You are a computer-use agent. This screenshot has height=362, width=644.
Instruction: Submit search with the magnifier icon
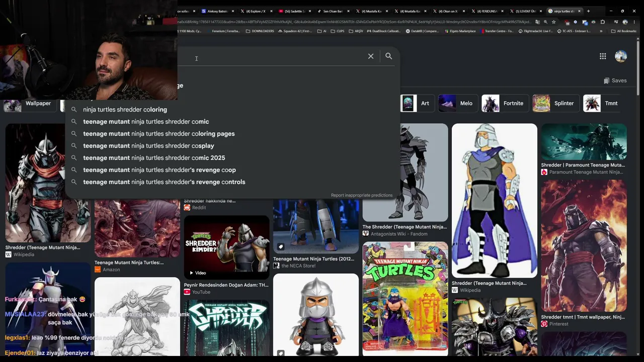pyautogui.click(x=388, y=56)
